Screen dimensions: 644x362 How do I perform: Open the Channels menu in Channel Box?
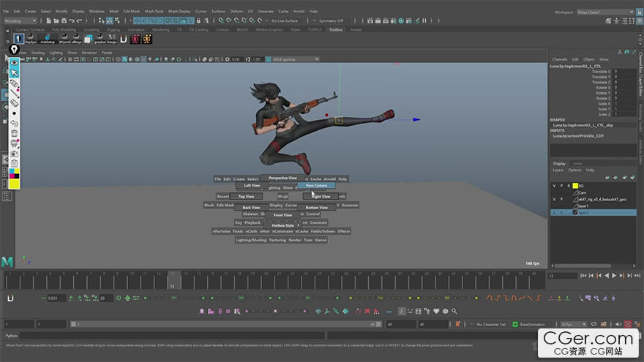point(559,59)
